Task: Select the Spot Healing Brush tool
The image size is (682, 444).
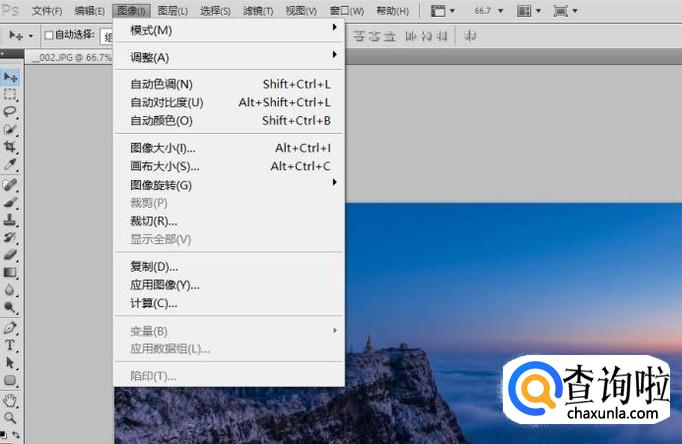Action: pos(10,184)
